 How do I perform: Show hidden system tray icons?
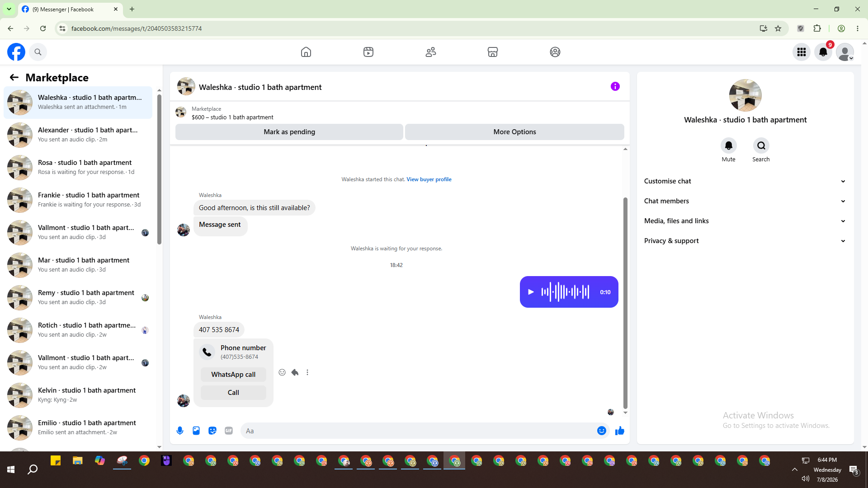pos(794,469)
